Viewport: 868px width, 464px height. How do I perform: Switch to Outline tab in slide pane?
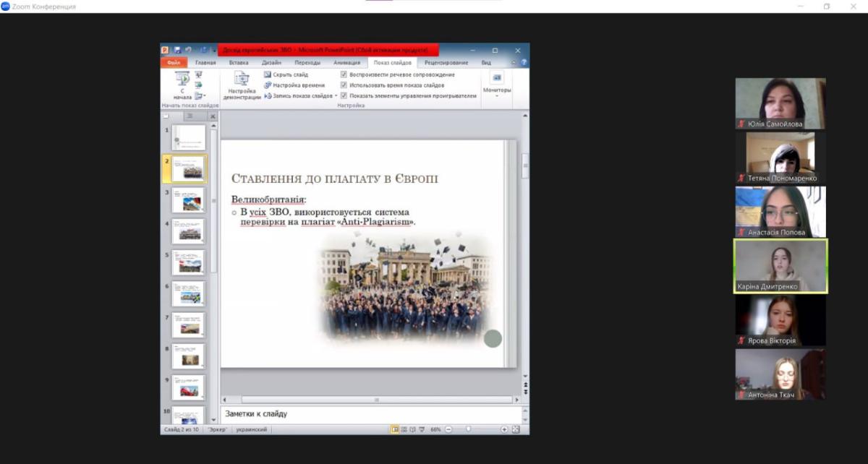pyautogui.click(x=190, y=116)
